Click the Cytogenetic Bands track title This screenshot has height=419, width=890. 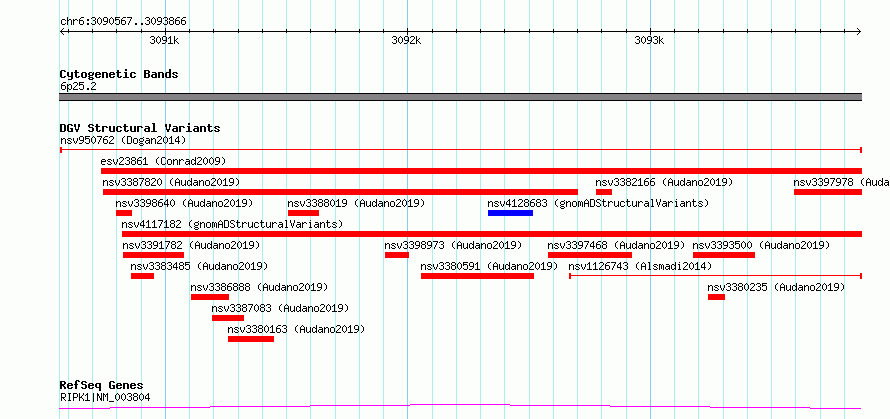click(x=119, y=74)
